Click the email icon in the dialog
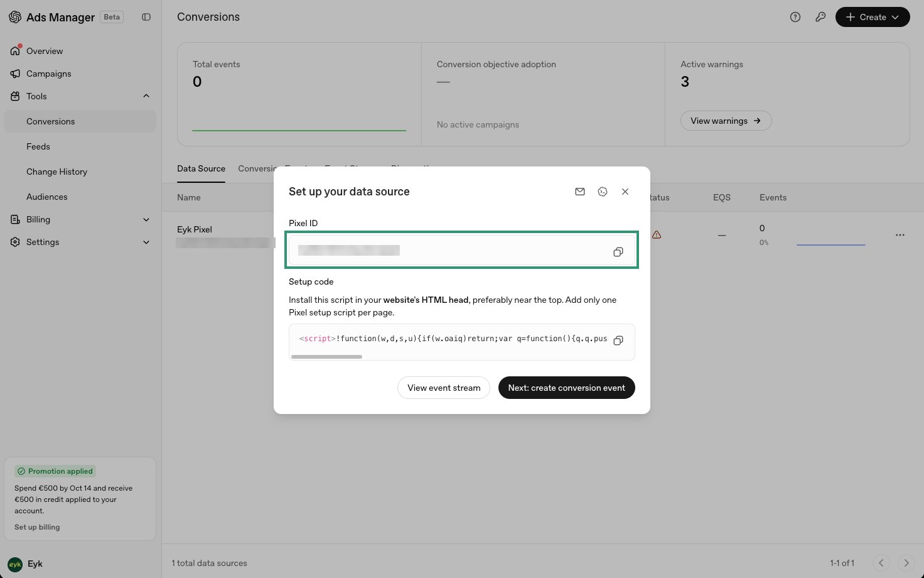 point(580,192)
